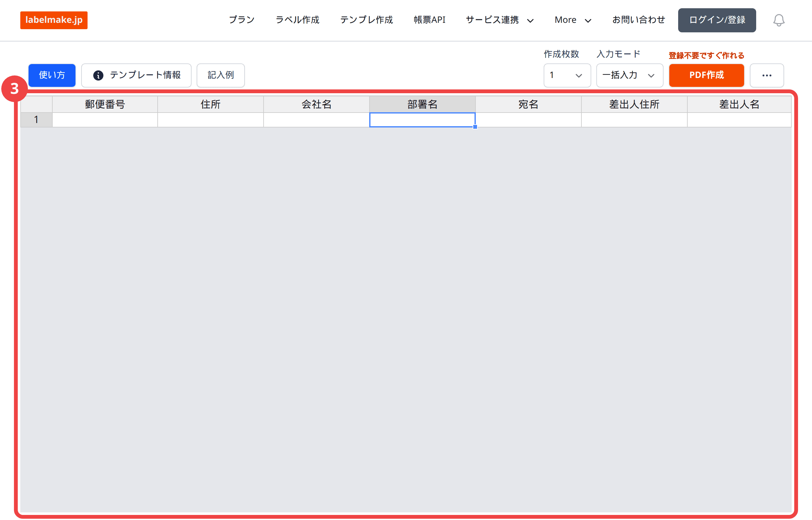The image size is (812, 520).
Task: Expand the 作成枚数 count dropdown
Action: coord(567,75)
